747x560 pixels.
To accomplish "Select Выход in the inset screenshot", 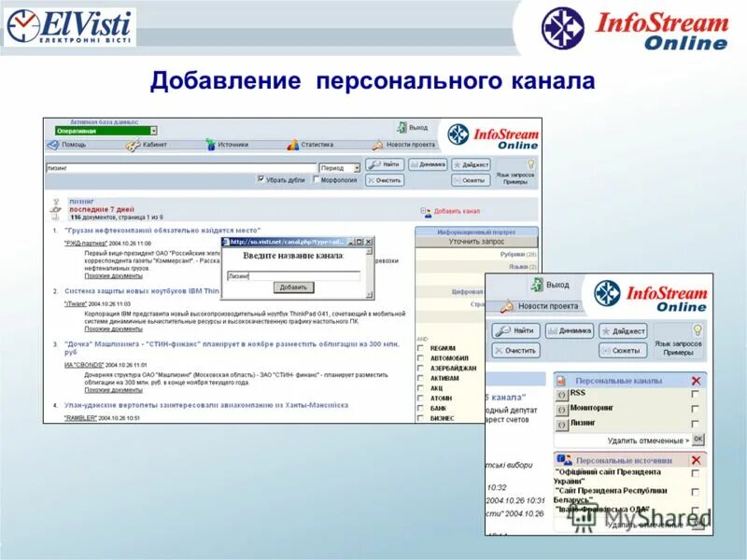I will coord(557,285).
